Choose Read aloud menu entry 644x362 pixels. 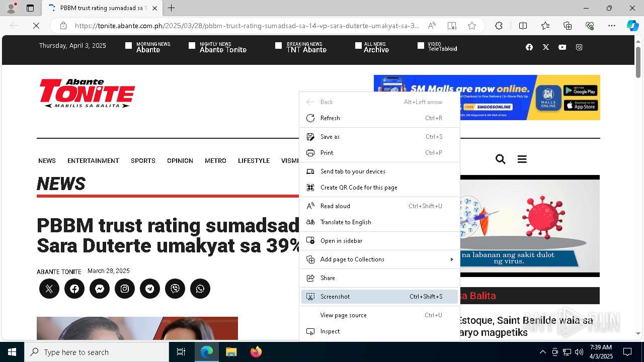pos(379,206)
